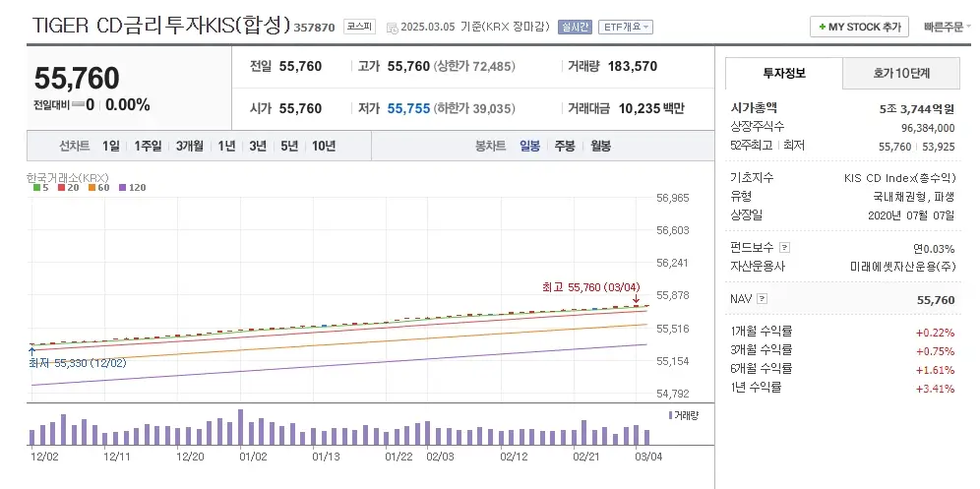The image size is (980, 489).
Task: Show the 1년 line chart period
Action: pos(226,146)
